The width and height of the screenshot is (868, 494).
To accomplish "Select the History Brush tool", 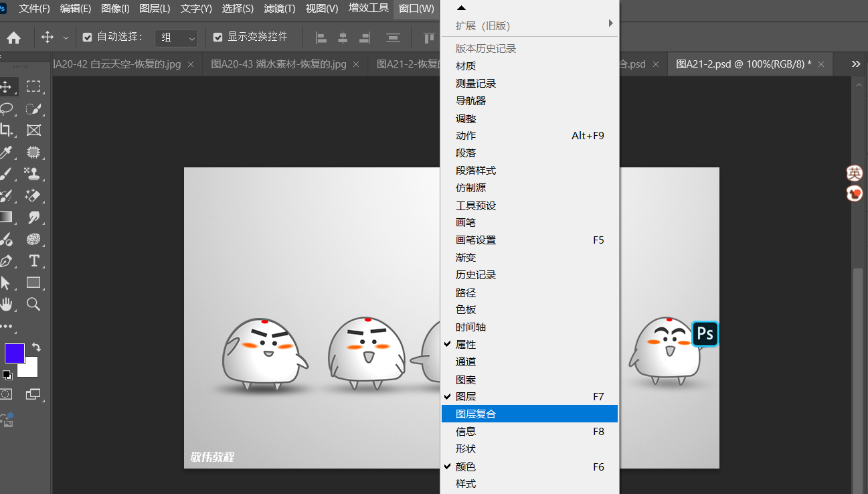I will point(7,195).
